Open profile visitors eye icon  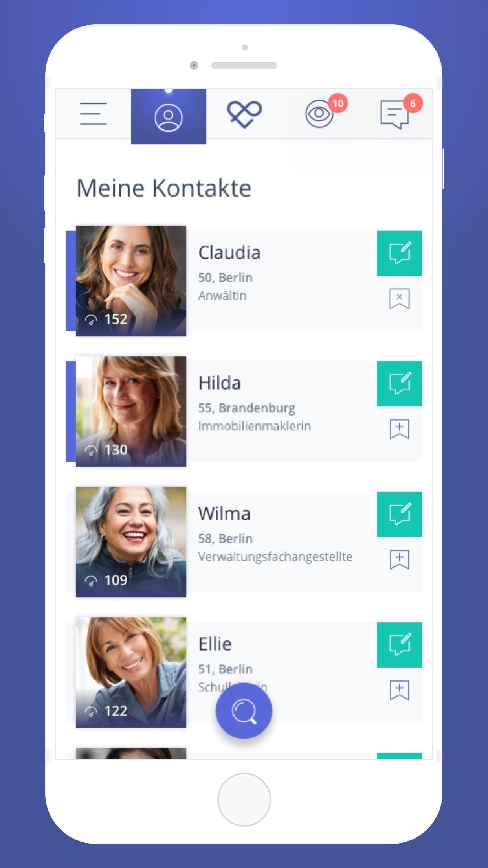tap(319, 114)
